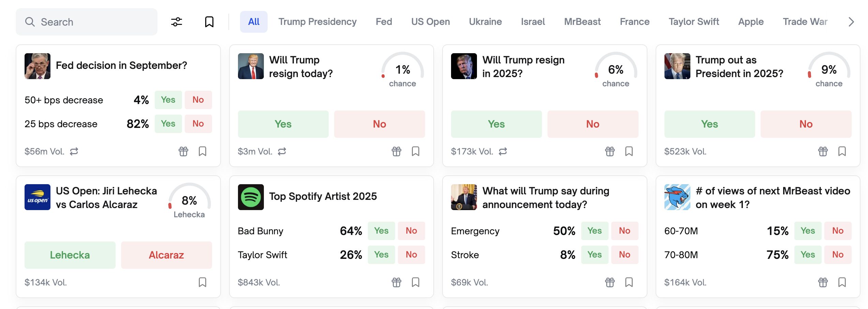Image resolution: width=868 pixels, height=309 pixels.
Task: Click gift icon on Top Spotify Artist card
Action: click(396, 282)
